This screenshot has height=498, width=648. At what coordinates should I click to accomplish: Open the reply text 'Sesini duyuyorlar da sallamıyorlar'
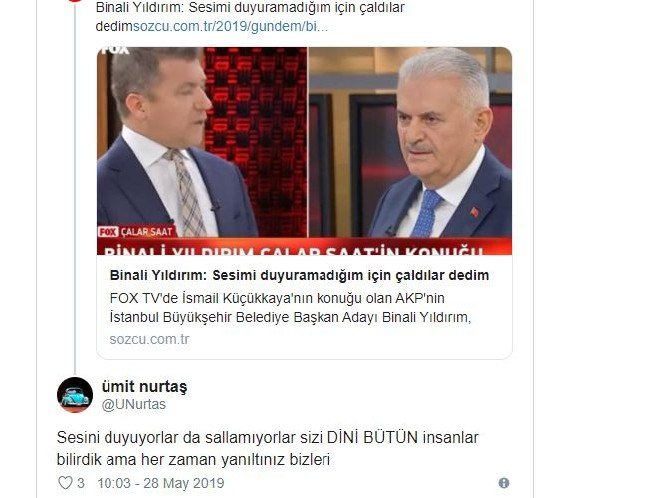267,448
